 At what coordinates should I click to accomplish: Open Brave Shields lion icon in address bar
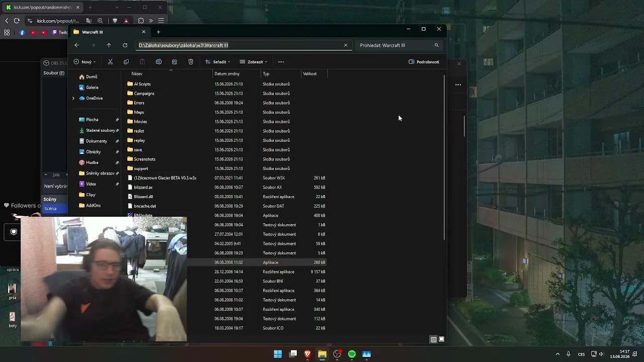[x=115, y=21]
